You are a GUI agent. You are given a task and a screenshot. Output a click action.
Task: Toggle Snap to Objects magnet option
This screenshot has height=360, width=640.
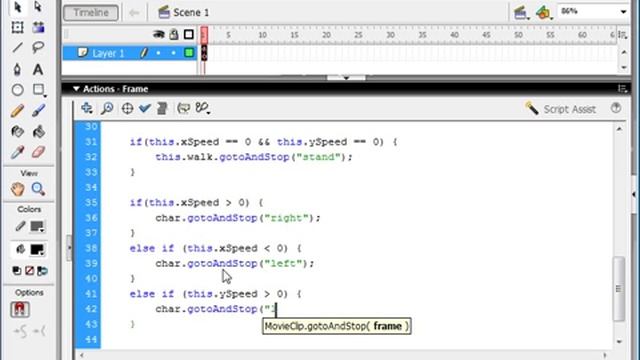point(20,309)
